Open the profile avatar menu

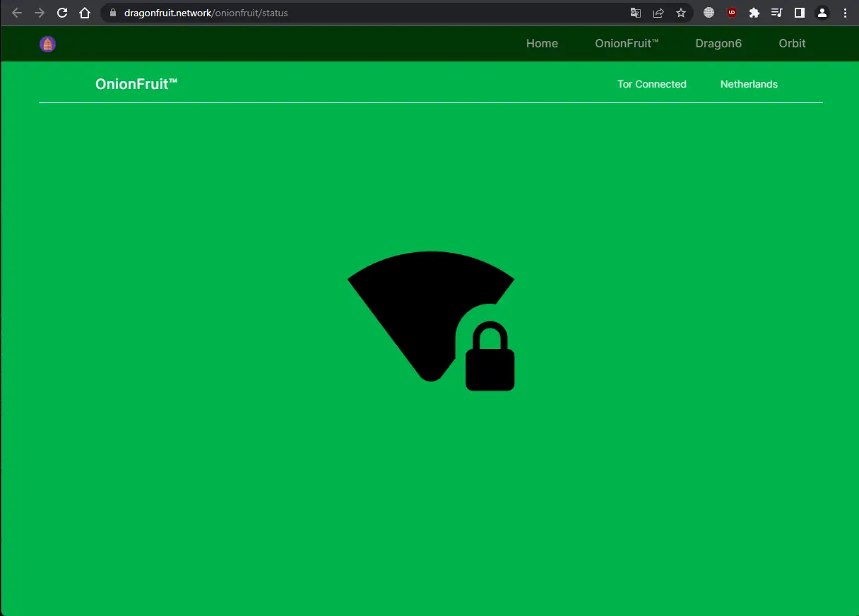(822, 13)
